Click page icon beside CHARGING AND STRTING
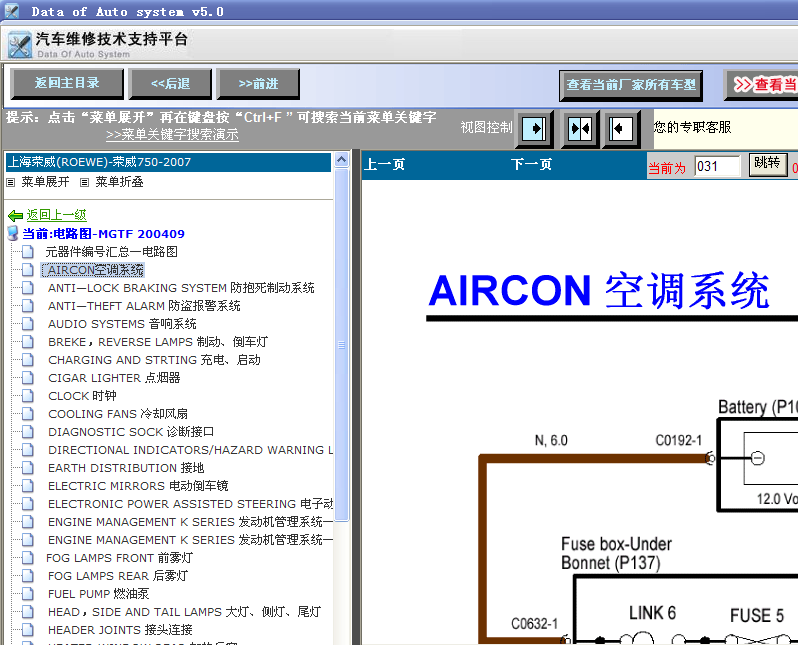This screenshot has width=798, height=645. (27, 360)
